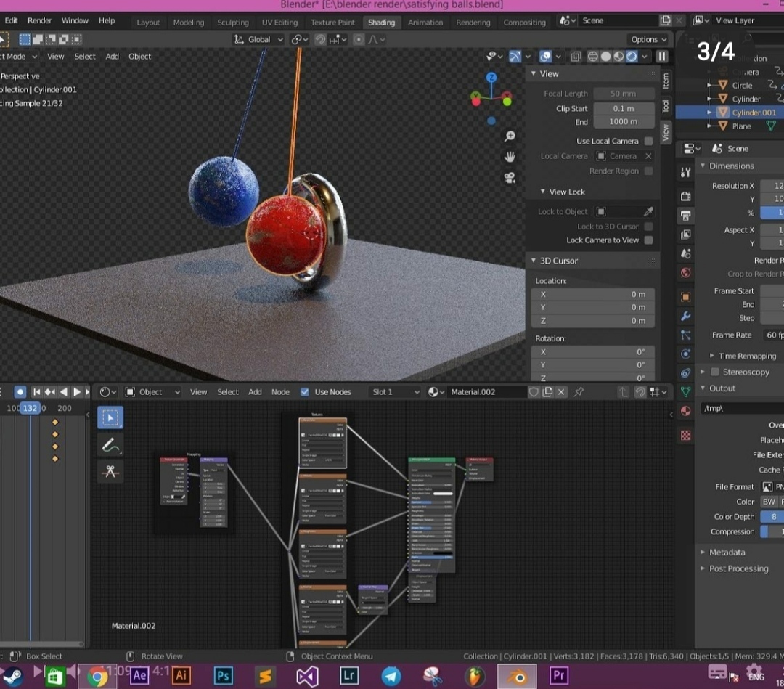Viewport: 784px width, 689px height.
Task: Open the Global transform orientation dropdown
Action: [258, 39]
